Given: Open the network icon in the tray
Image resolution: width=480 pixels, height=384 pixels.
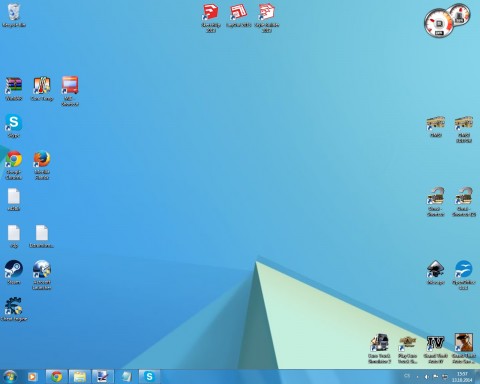Looking at the screenshot, I should pos(445,377).
